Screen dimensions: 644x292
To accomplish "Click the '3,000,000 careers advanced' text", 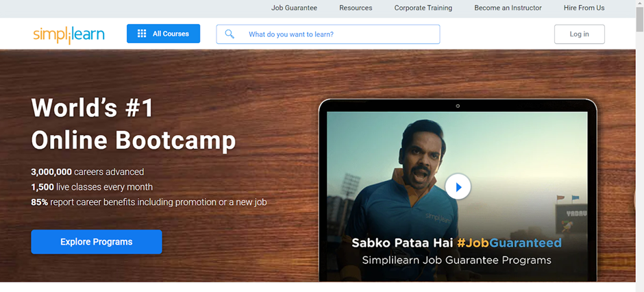I will [88, 171].
